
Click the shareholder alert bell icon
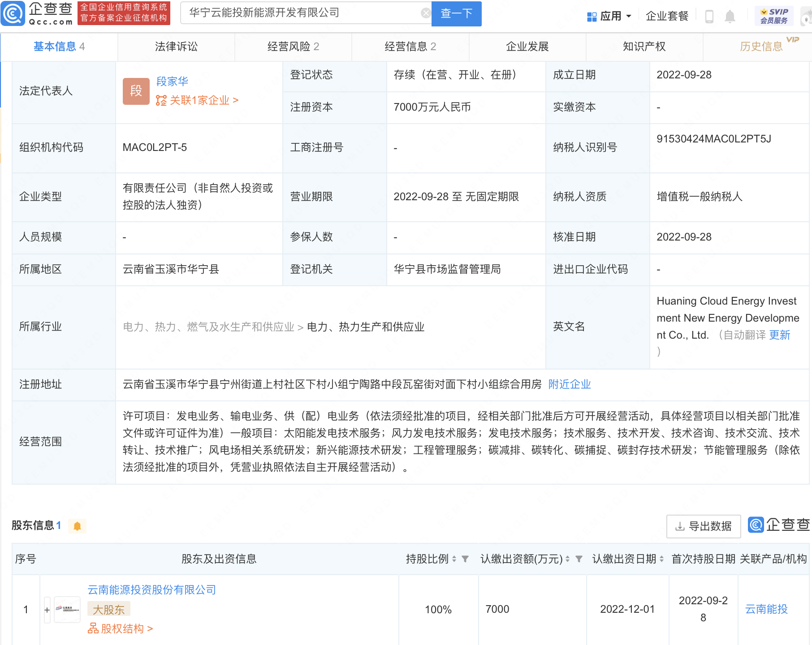coord(77,526)
